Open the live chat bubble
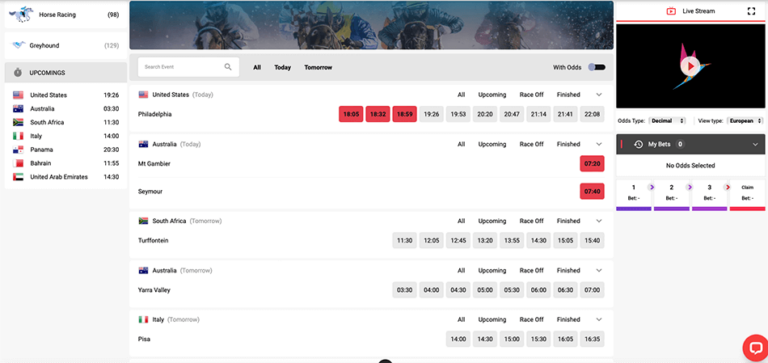Viewport: 768px width, 363px height. tap(755, 348)
